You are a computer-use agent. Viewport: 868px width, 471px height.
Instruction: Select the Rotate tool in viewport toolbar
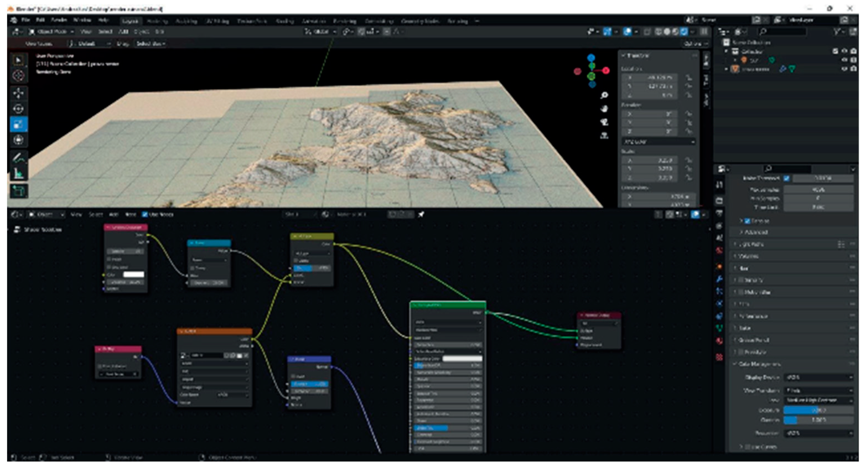(18, 109)
